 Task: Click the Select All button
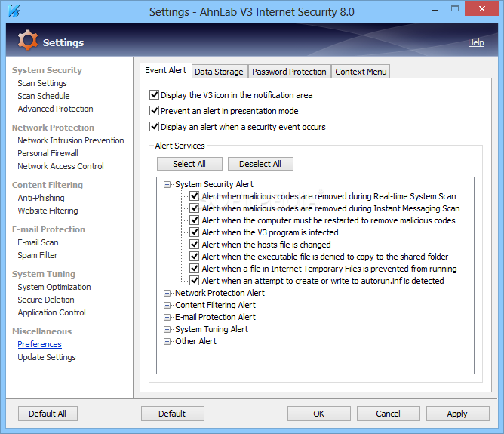[189, 164]
